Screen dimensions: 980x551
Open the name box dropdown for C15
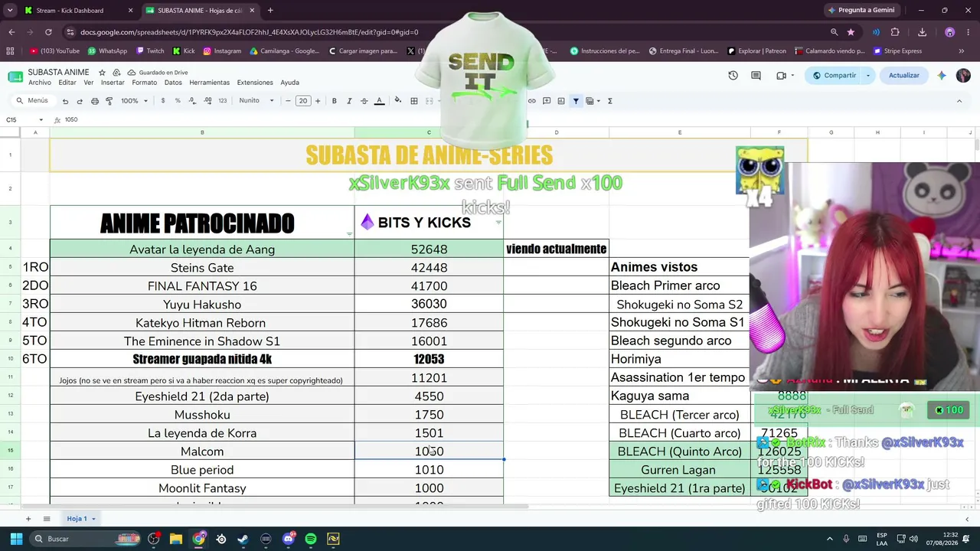tap(41, 120)
